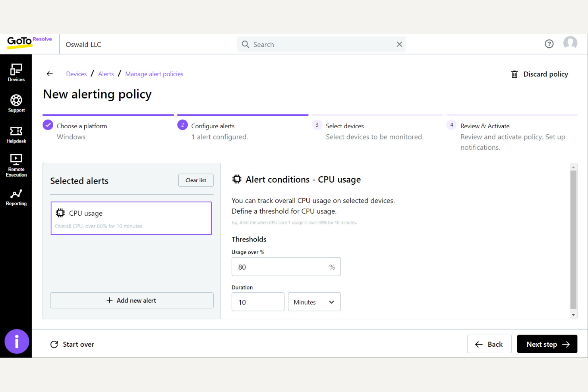Open the Manage alert policies link
Image resolution: width=588 pixels, height=392 pixels.
pos(154,74)
